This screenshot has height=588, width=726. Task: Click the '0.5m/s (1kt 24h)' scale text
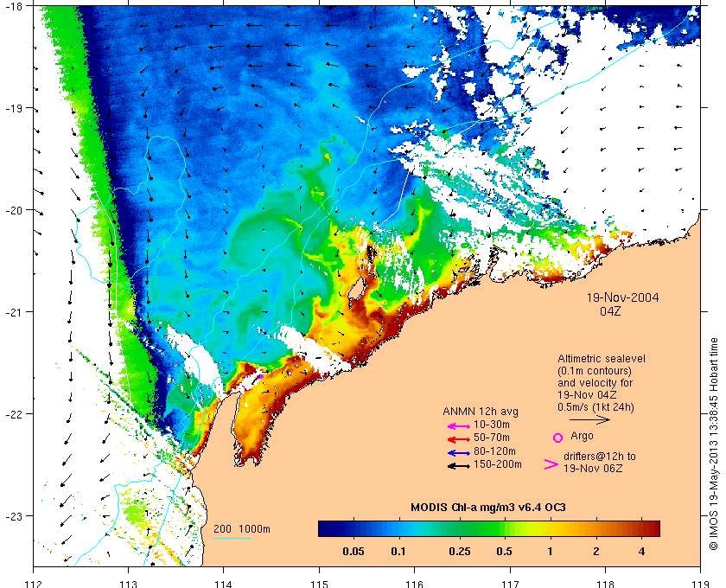point(595,407)
